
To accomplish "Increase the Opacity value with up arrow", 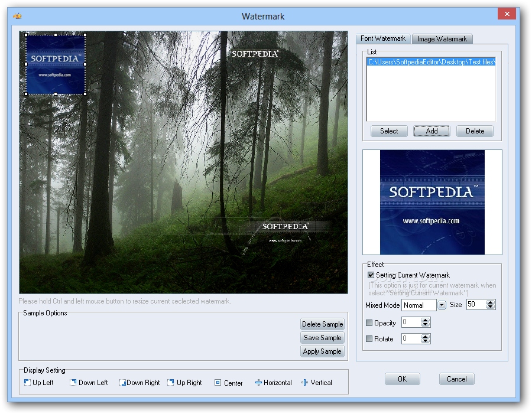I will 425,320.
